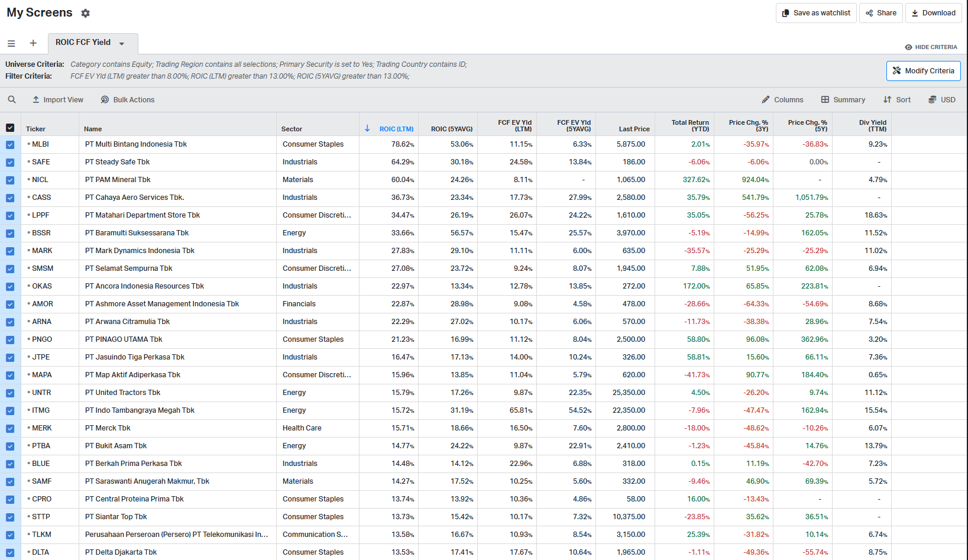Click the Sort arrows icon
Screen dimensions: 968x560
point(887,99)
